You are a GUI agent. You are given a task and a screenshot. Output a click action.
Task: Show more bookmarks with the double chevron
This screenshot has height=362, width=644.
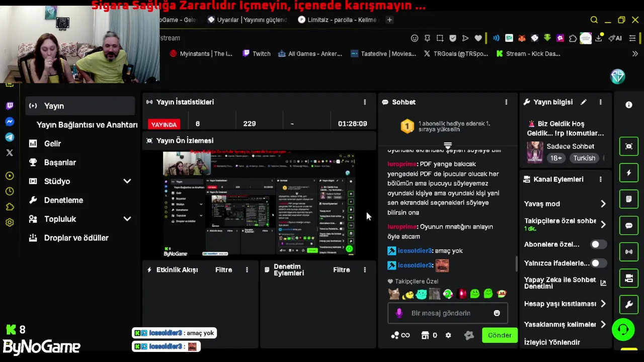pyautogui.click(x=635, y=54)
